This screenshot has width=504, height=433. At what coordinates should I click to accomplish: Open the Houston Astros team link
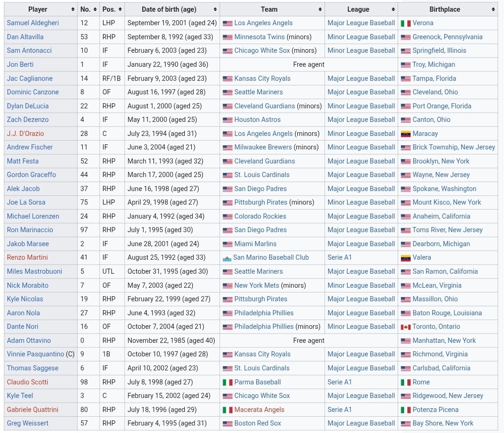click(x=258, y=120)
